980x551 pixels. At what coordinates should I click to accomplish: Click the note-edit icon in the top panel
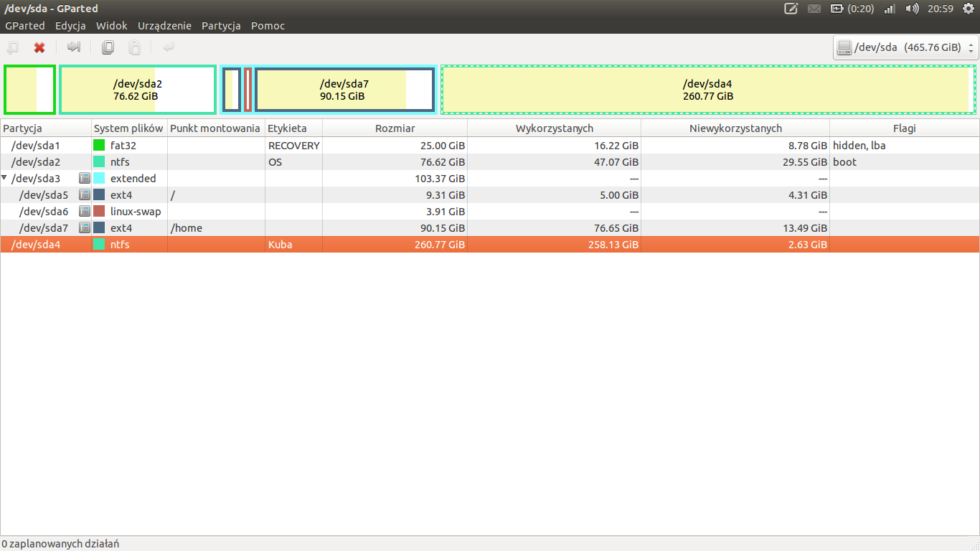click(x=791, y=9)
